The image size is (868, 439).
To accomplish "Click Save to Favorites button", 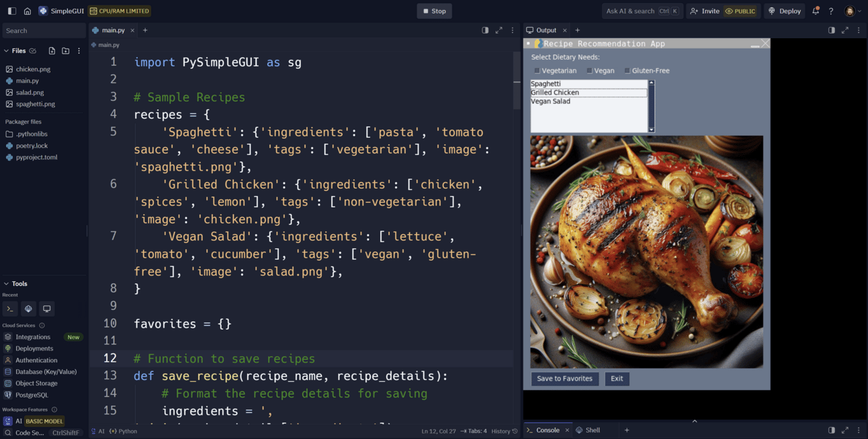I will click(565, 379).
